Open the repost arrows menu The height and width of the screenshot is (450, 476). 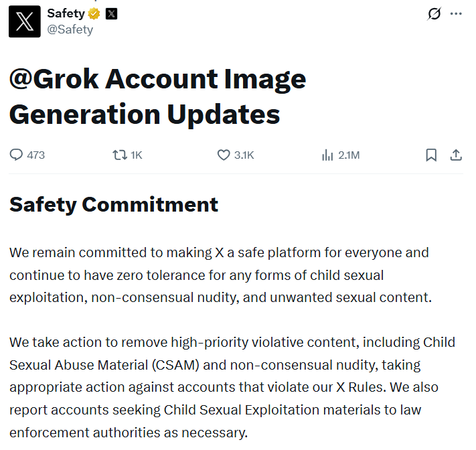(x=120, y=155)
